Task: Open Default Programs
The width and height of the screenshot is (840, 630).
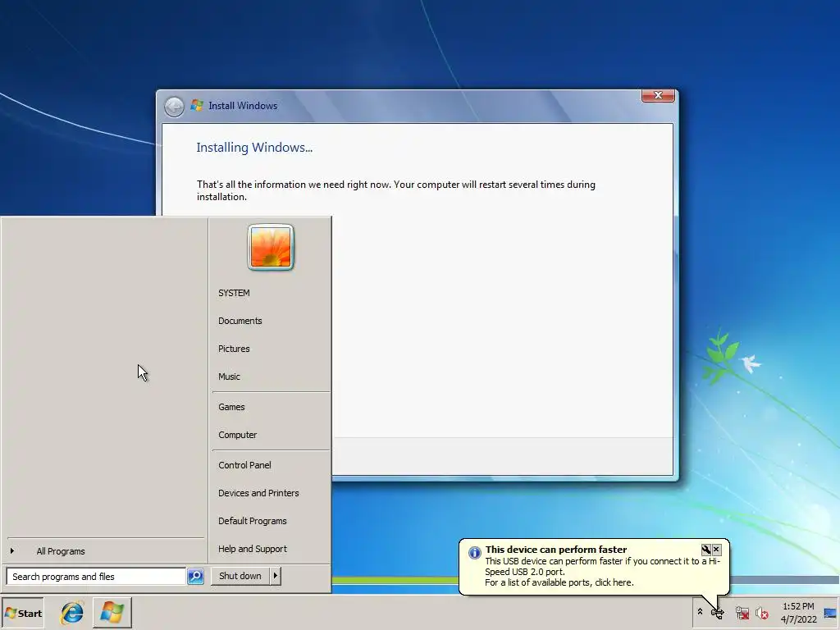Action: [253, 521]
